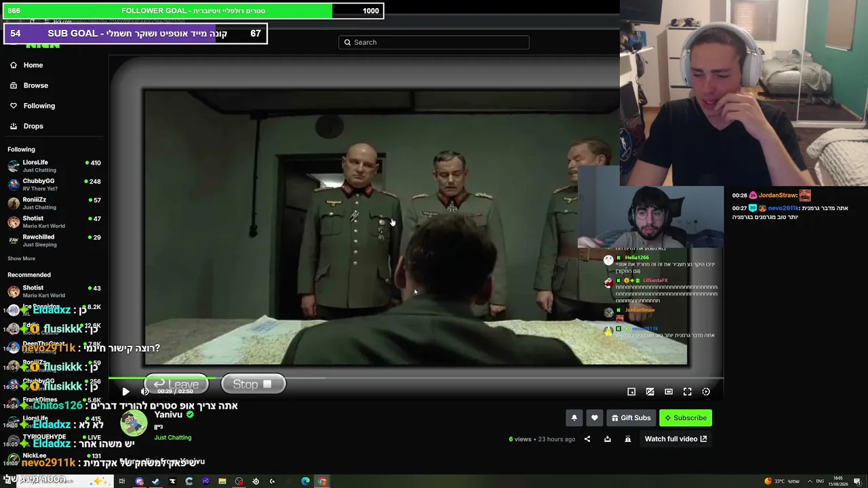This screenshot has height=488, width=868.
Task: Open Watch full video link
Action: [675, 439]
